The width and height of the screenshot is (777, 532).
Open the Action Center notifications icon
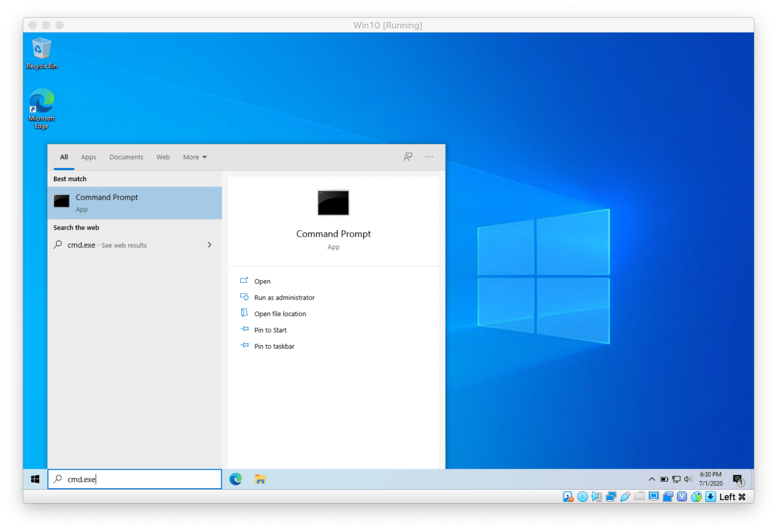click(738, 479)
